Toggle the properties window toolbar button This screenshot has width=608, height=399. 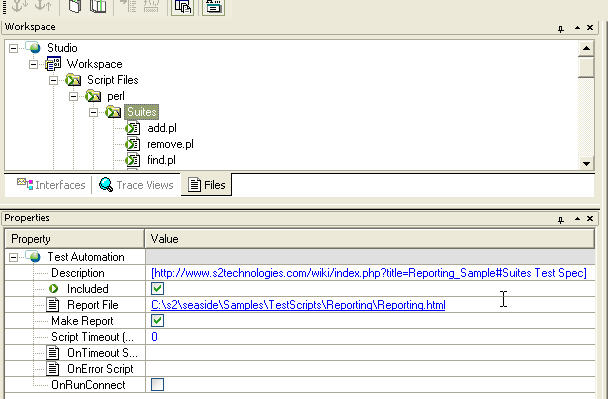coord(213,7)
